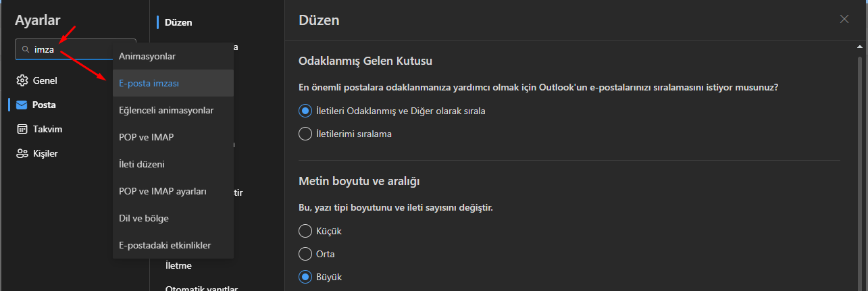Open Genel settings via gear icon
868x291 pixels.
tap(22, 80)
